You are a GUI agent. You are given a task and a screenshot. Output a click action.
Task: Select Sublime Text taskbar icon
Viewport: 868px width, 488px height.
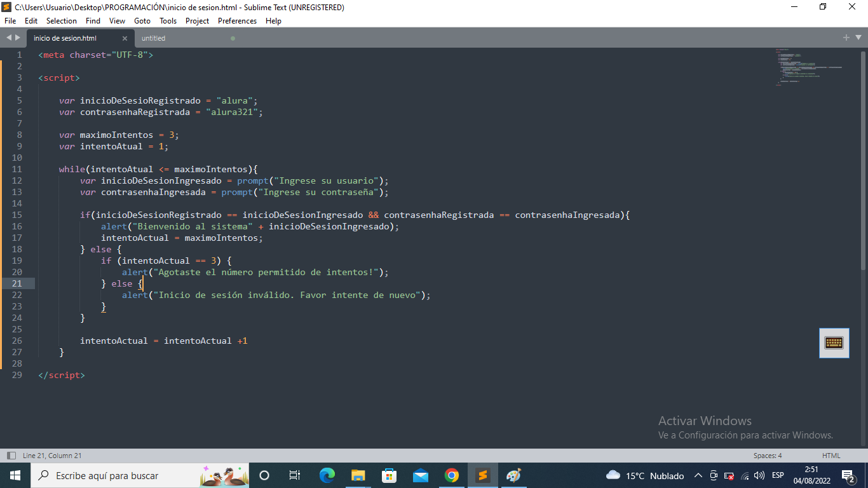[483, 475]
